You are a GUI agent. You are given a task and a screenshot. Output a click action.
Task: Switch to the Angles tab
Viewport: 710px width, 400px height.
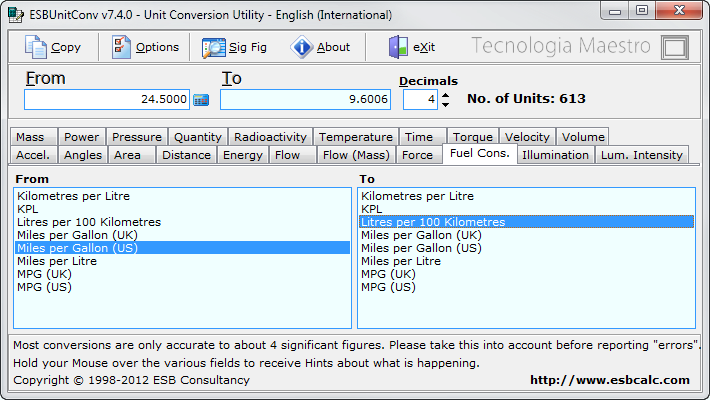[x=83, y=155]
